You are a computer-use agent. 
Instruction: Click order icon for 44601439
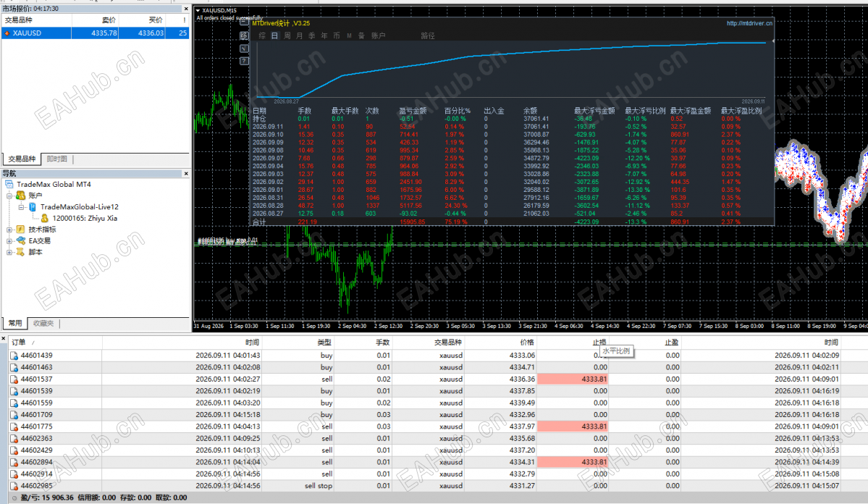14,356
